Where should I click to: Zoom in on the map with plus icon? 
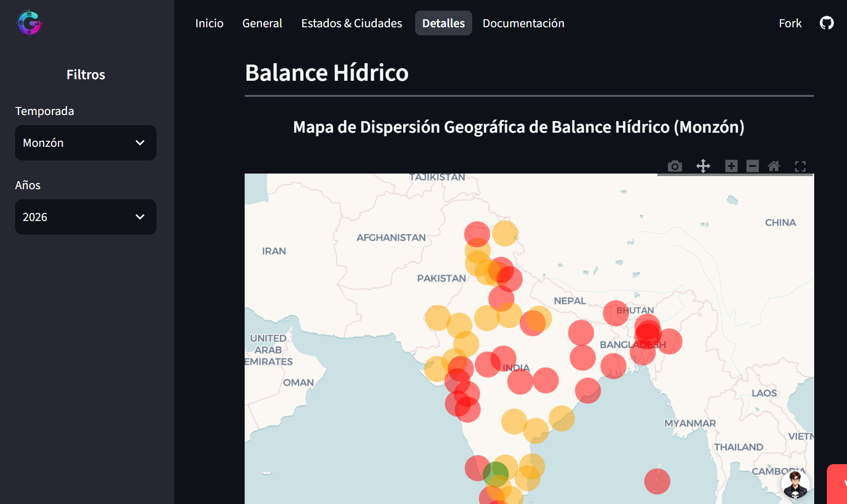[x=731, y=166]
